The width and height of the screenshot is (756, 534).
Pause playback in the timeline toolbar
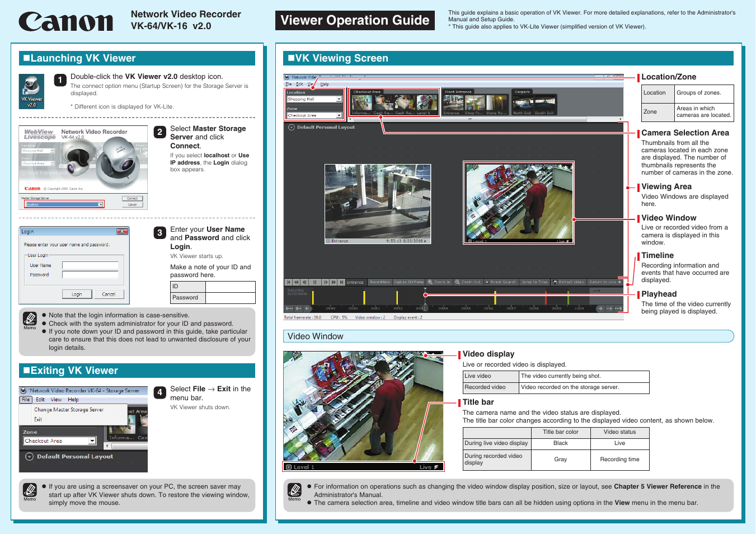click(x=315, y=282)
